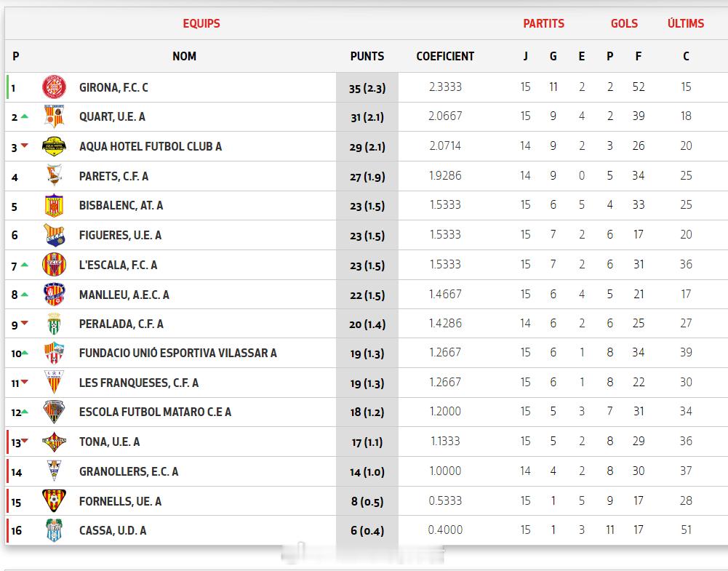Click red down arrow beside position 13
This screenshot has width=728, height=571.
coord(25,441)
